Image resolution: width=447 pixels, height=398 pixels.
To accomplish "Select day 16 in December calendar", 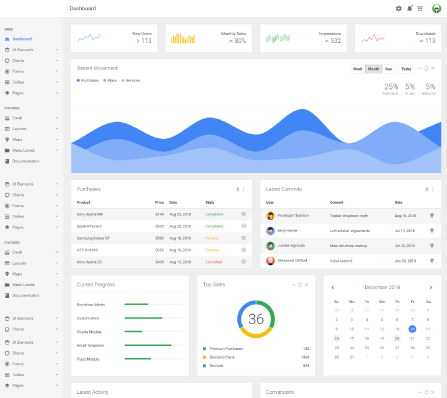I will [337, 338].
